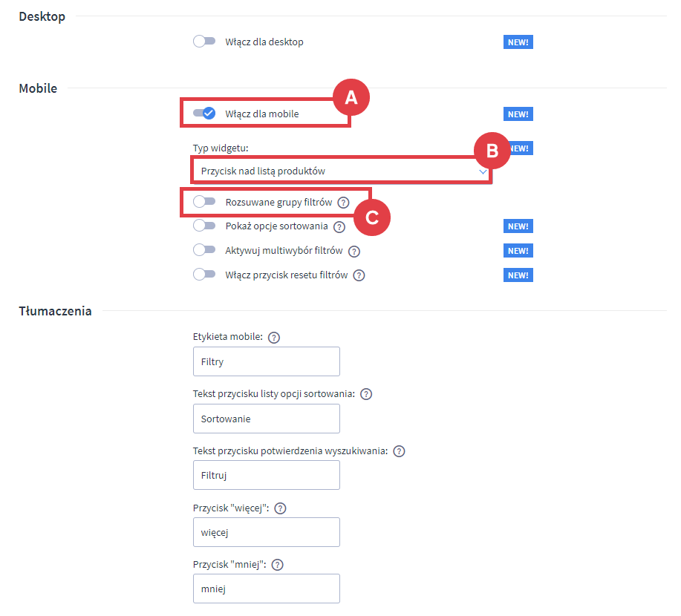Click help icon beside 'Tekst przycisku potwierdzenia wyszukiwania'

[399, 451]
